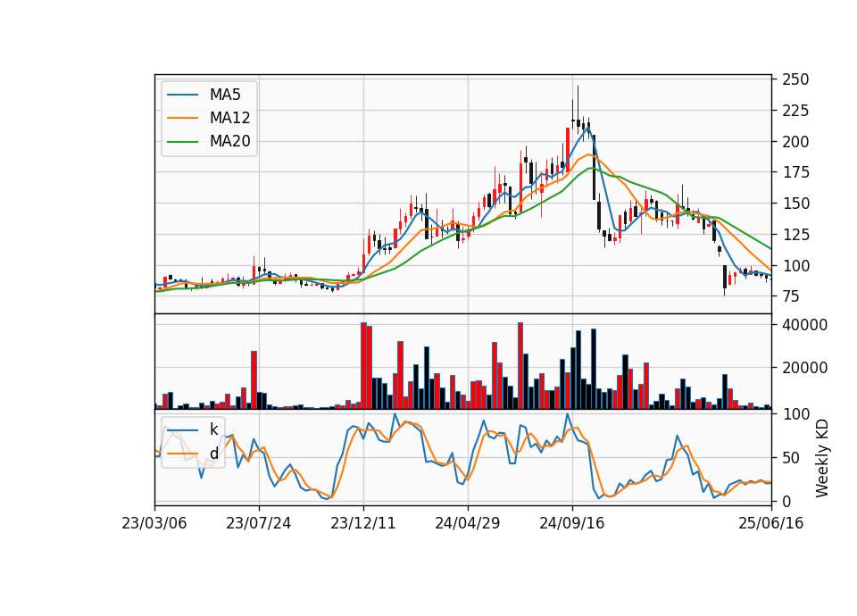857x616 pixels.
Task: Click the 75 price axis label
Action: click(x=792, y=296)
